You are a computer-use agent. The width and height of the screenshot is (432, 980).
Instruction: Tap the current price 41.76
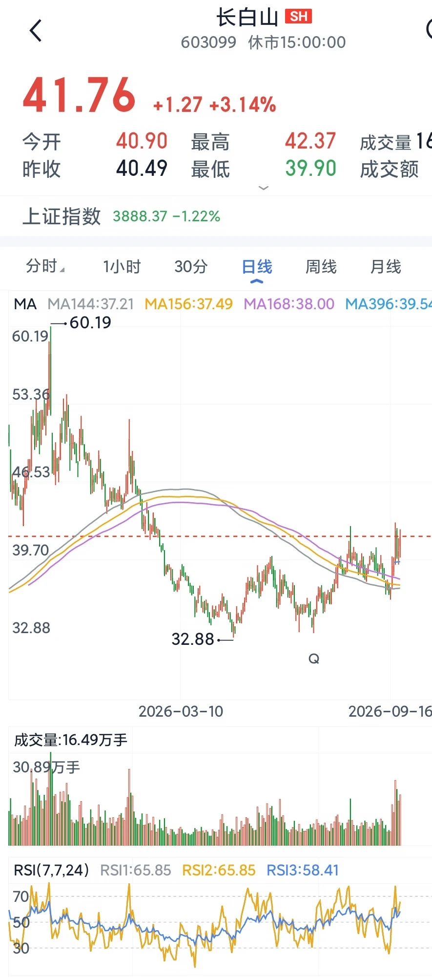[x=79, y=95]
